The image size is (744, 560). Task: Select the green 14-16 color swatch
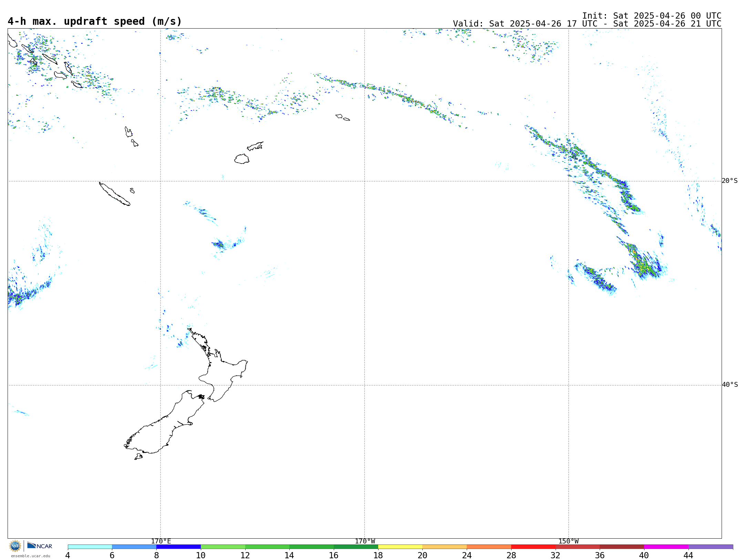(x=312, y=547)
